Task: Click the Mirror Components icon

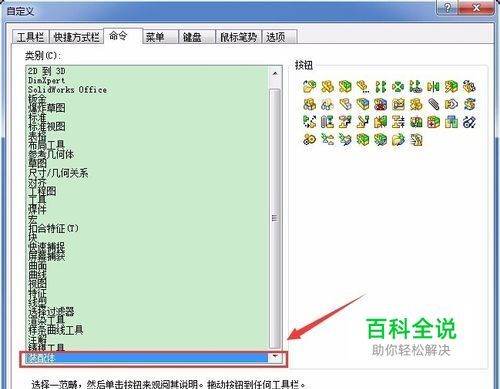Action: coord(433,86)
